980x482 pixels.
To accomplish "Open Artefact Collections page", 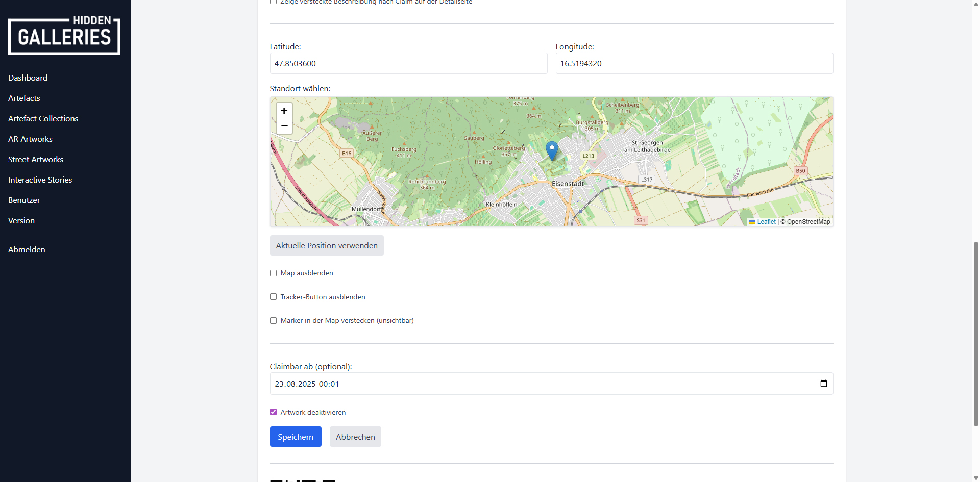I will pos(43,119).
